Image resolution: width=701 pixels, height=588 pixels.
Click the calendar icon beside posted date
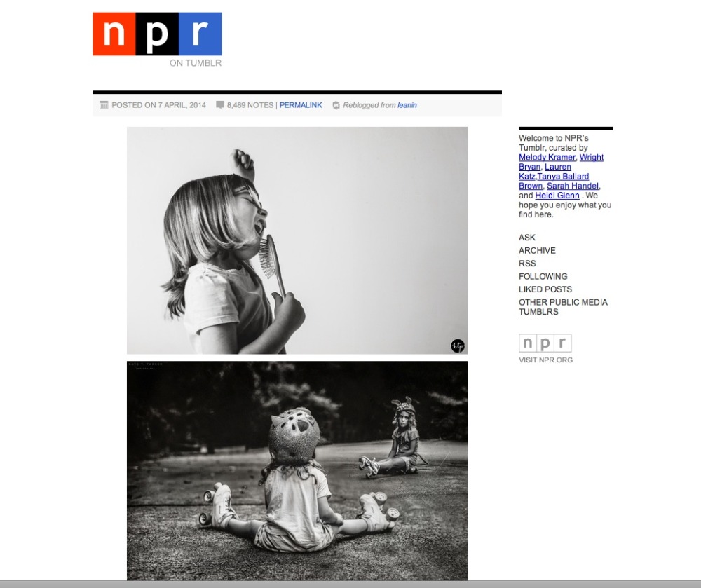tap(104, 105)
